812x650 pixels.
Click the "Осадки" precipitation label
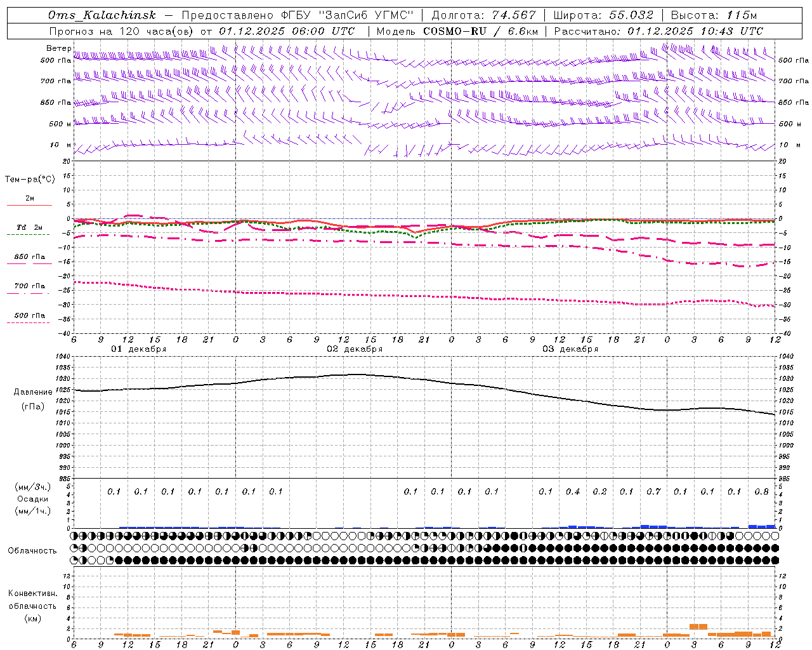pos(32,499)
